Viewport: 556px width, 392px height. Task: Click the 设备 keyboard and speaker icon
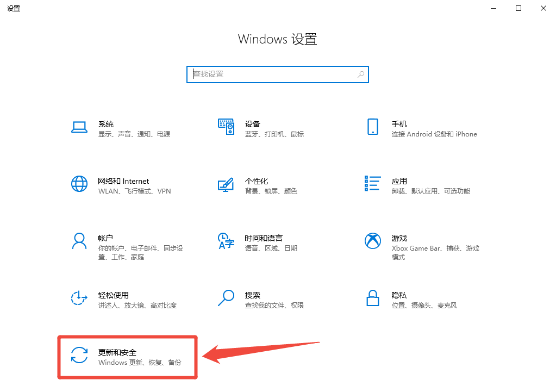[226, 127]
